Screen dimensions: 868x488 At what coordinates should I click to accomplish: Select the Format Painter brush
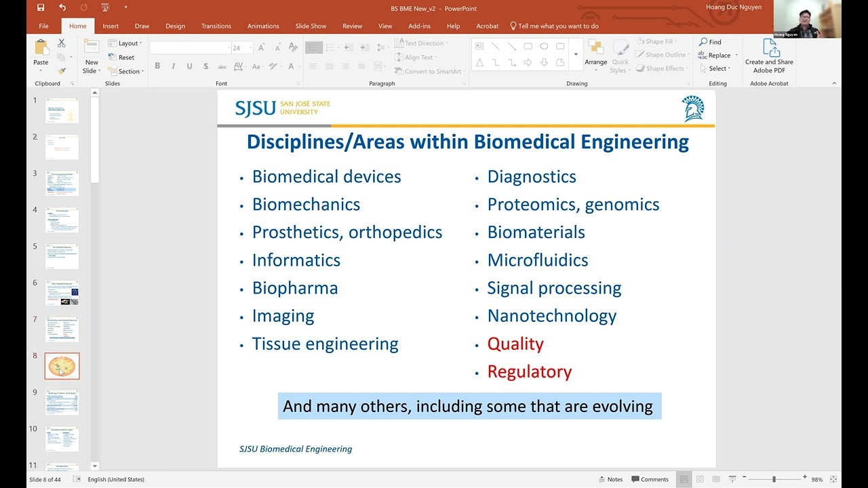click(x=62, y=70)
